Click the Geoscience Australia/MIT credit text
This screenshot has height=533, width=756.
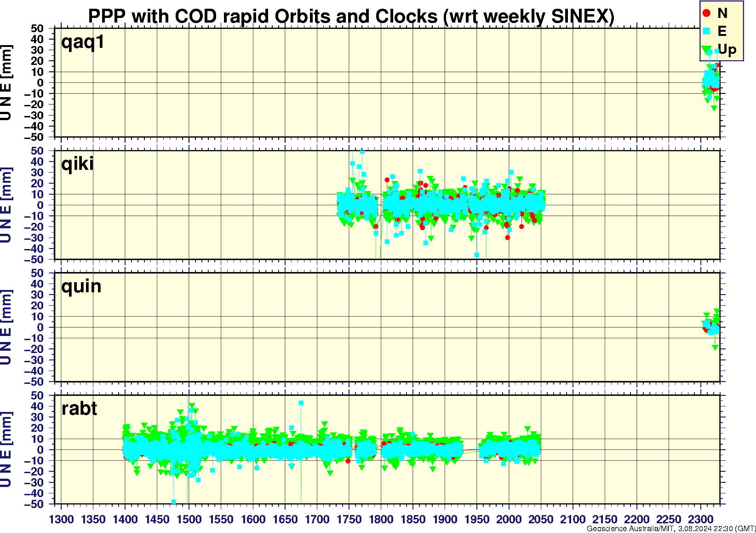[671, 529]
